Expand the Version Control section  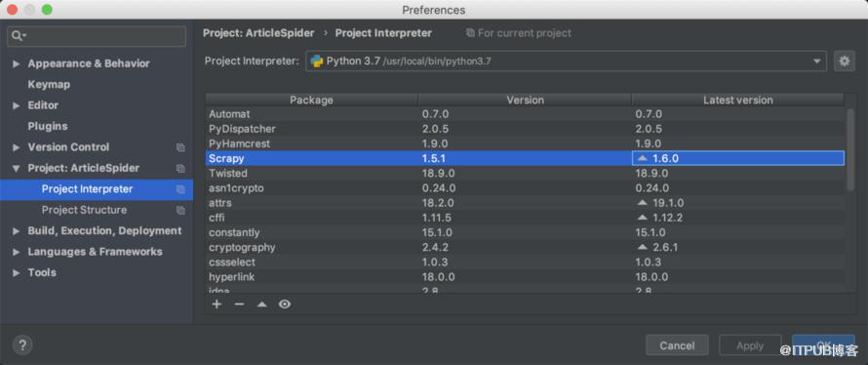(x=17, y=147)
